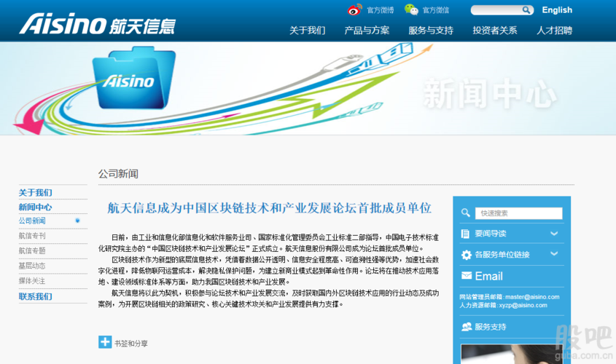Click the document icon beside 要闻导读
Viewport: 616px width, 364px height.
467,234
